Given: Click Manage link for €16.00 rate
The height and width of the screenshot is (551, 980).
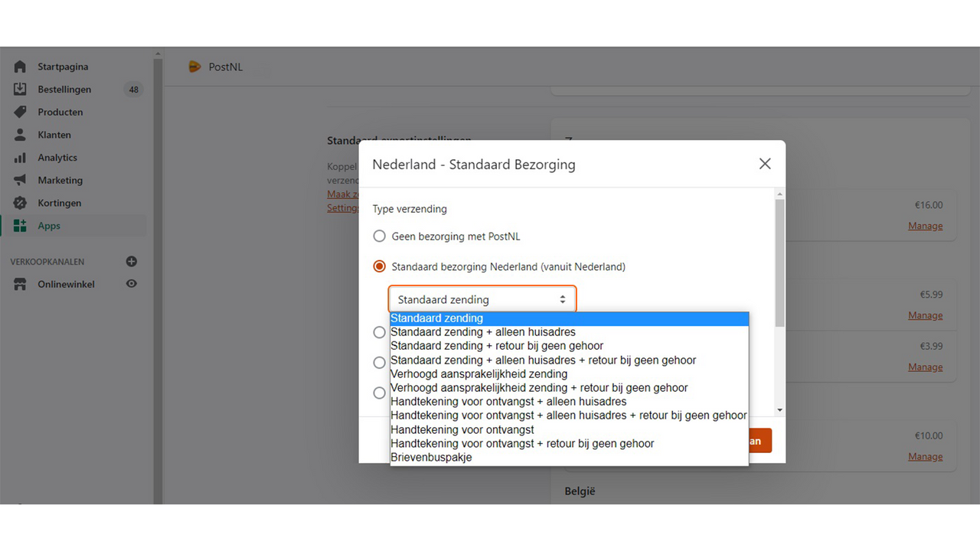Looking at the screenshot, I should (926, 226).
